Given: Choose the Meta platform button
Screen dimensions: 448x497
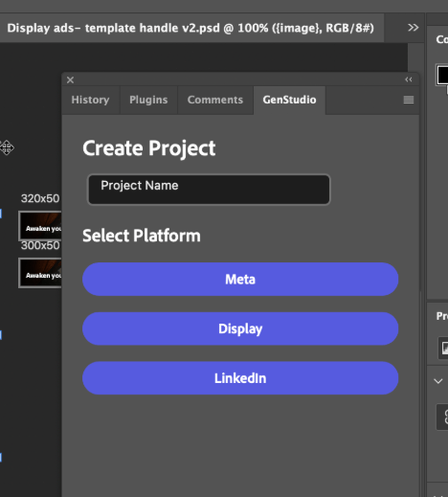Looking at the screenshot, I should pyautogui.click(x=240, y=280).
